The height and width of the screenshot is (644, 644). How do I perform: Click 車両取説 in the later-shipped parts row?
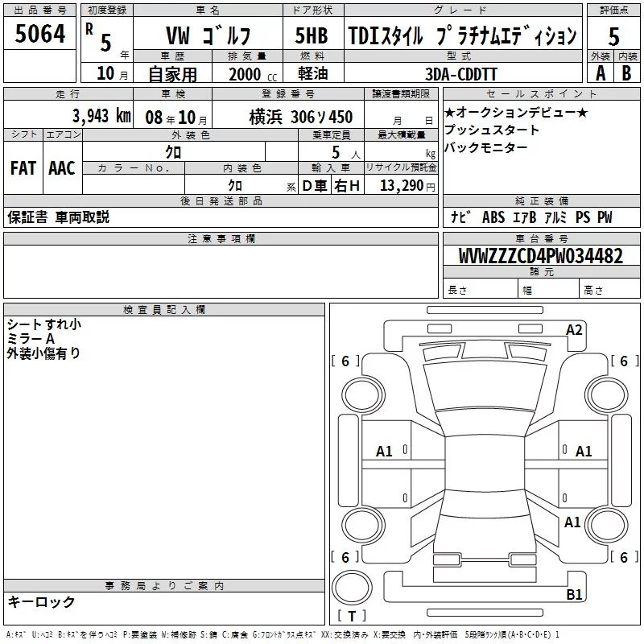coord(82,217)
